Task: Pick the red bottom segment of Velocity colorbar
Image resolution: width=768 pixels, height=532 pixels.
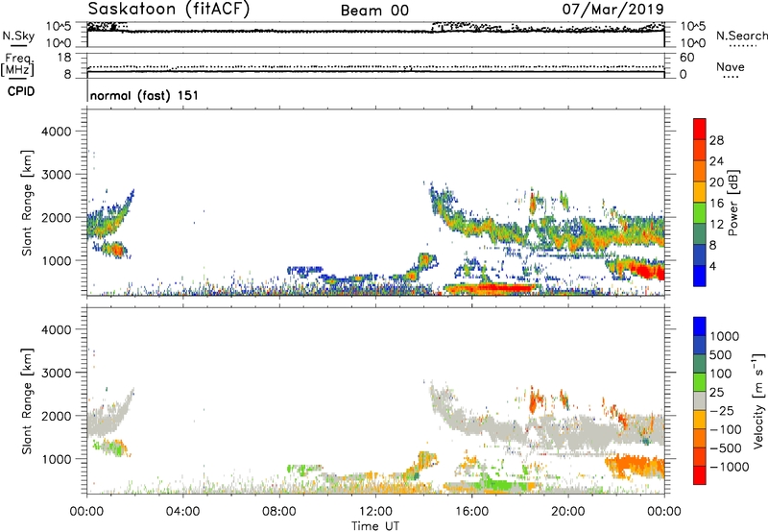Action: pos(700,475)
